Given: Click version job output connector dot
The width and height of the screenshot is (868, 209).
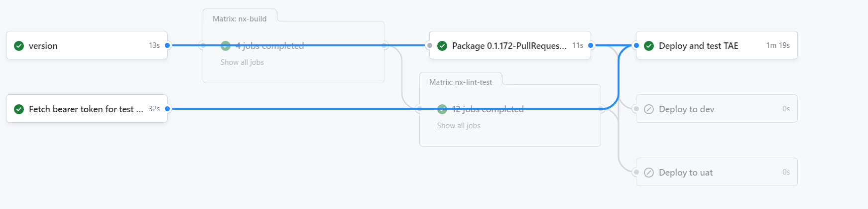Looking at the screenshot, I should [x=167, y=45].
